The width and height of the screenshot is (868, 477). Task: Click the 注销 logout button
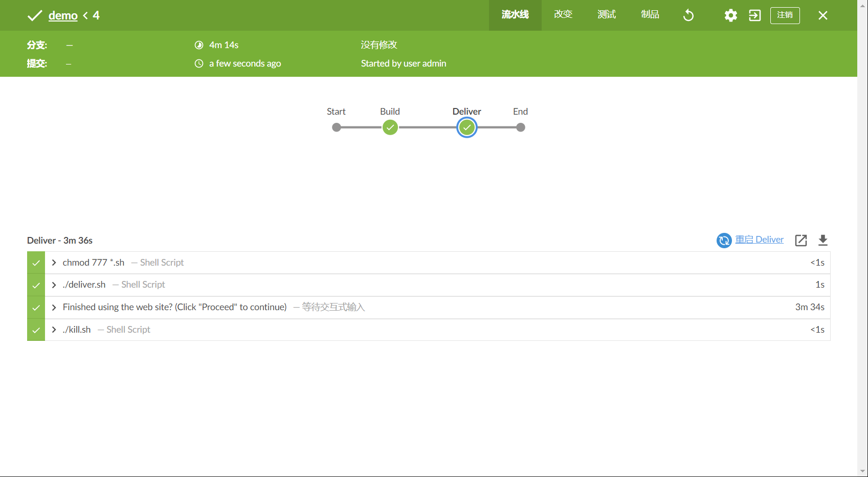[x=785, y=15]
